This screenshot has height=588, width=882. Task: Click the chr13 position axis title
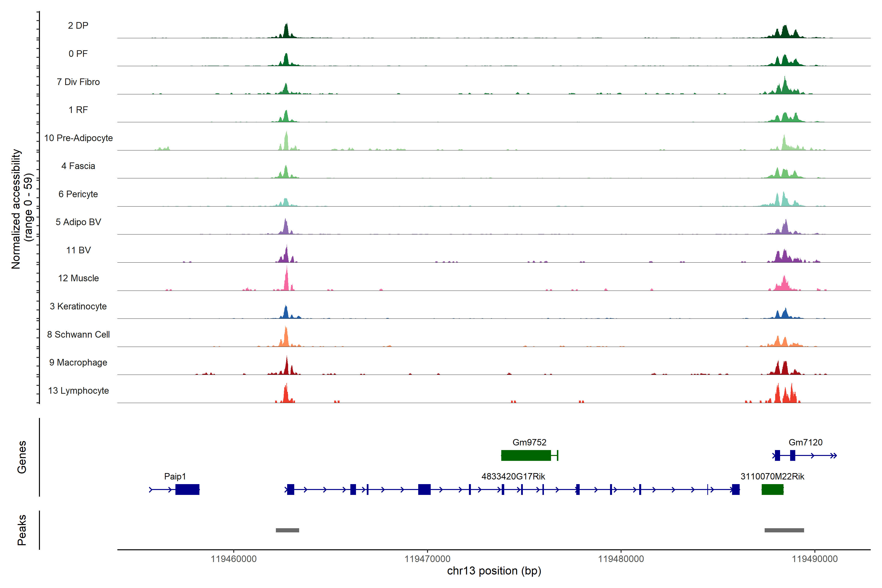click(x=494, y=571)
